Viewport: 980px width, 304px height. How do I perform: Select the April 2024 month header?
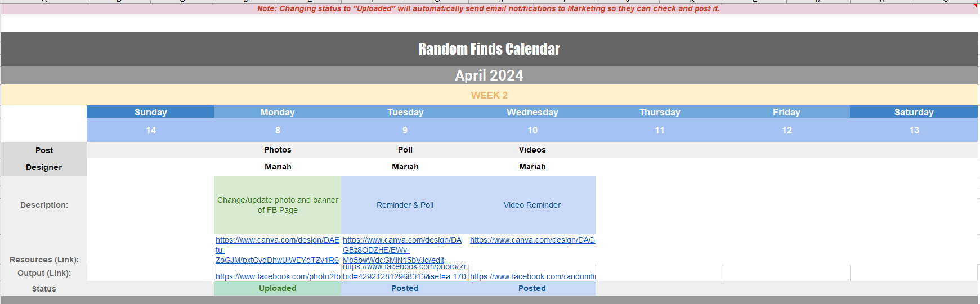coord(489,75)
